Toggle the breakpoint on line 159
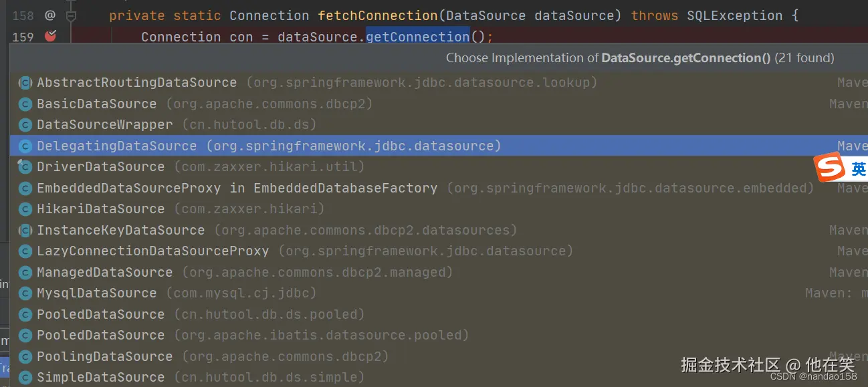The image size is (868, 387). tap(50, 36)
